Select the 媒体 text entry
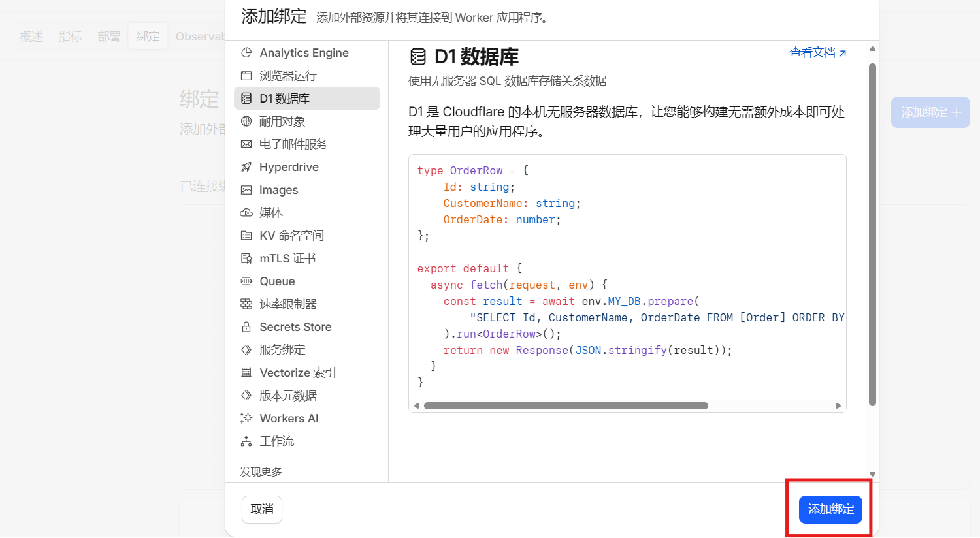This screenshot has width=980, height=538. [271, 213]
